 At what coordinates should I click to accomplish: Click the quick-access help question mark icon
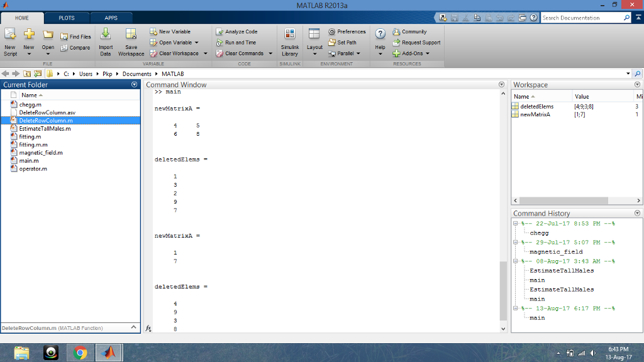click(x=533, y=18)
